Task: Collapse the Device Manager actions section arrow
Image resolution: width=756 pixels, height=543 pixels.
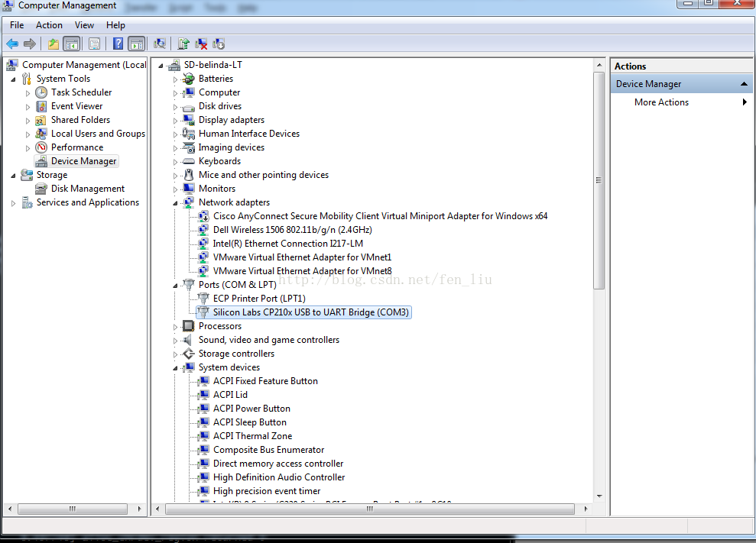Action: click(x=744, y=84)
